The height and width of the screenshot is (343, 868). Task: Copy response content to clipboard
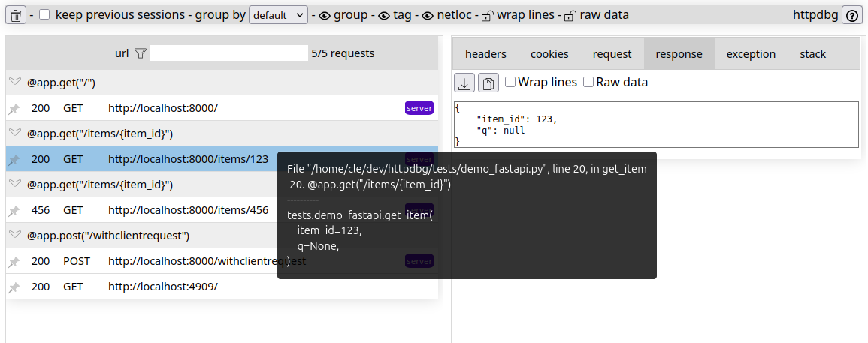coord(488,83)
